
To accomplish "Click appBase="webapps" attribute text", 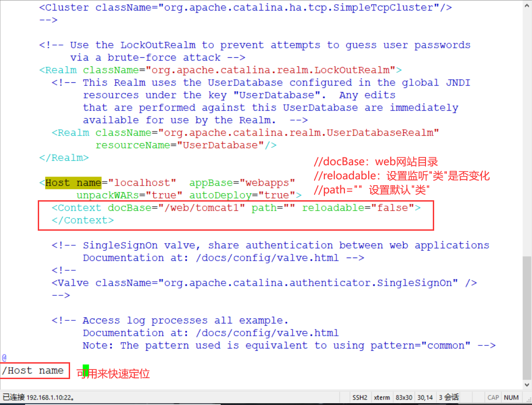I will [x=242, y=183].
